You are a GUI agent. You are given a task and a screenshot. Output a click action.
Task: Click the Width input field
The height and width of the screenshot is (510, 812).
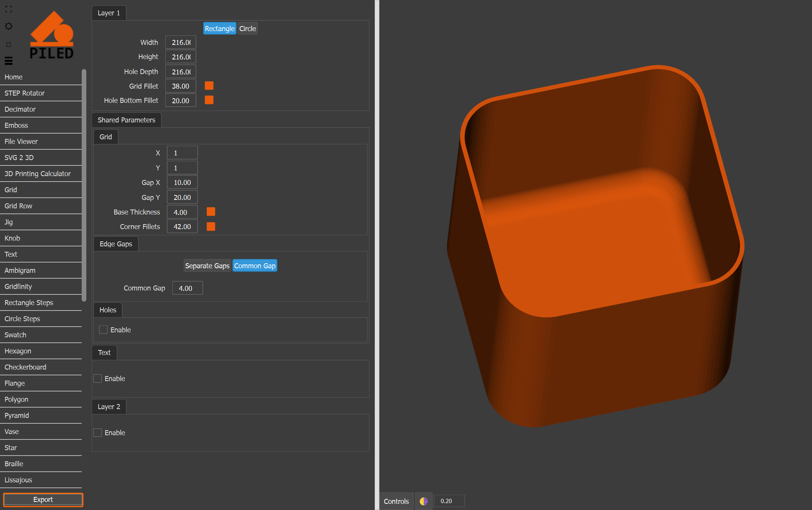(181, 42)
